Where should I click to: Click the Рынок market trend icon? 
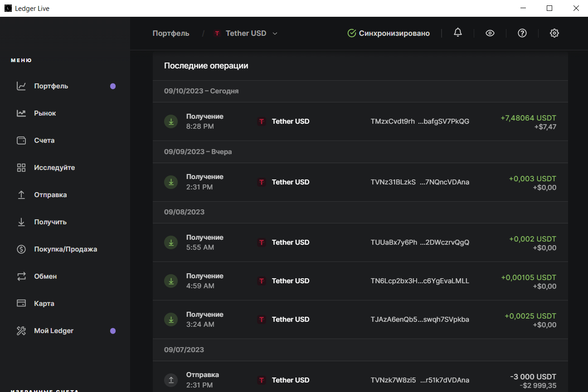(x=21, y=113)
